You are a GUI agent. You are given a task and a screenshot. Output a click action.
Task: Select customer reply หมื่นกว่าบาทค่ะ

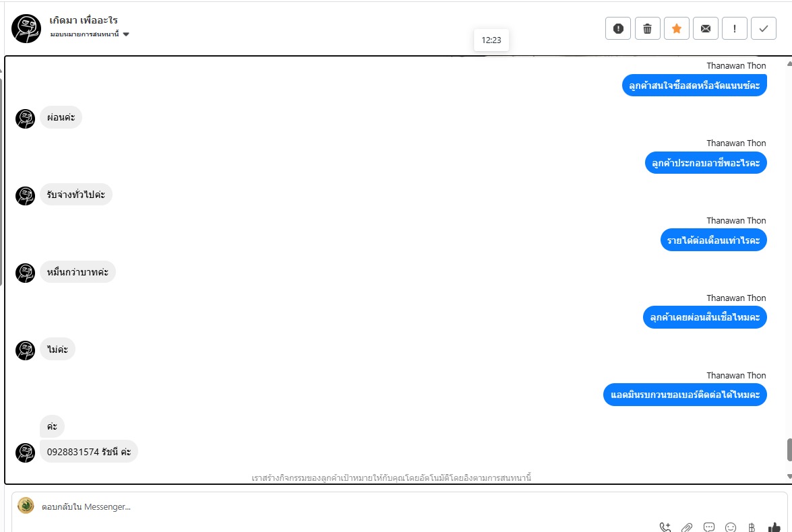pos(78,272)
